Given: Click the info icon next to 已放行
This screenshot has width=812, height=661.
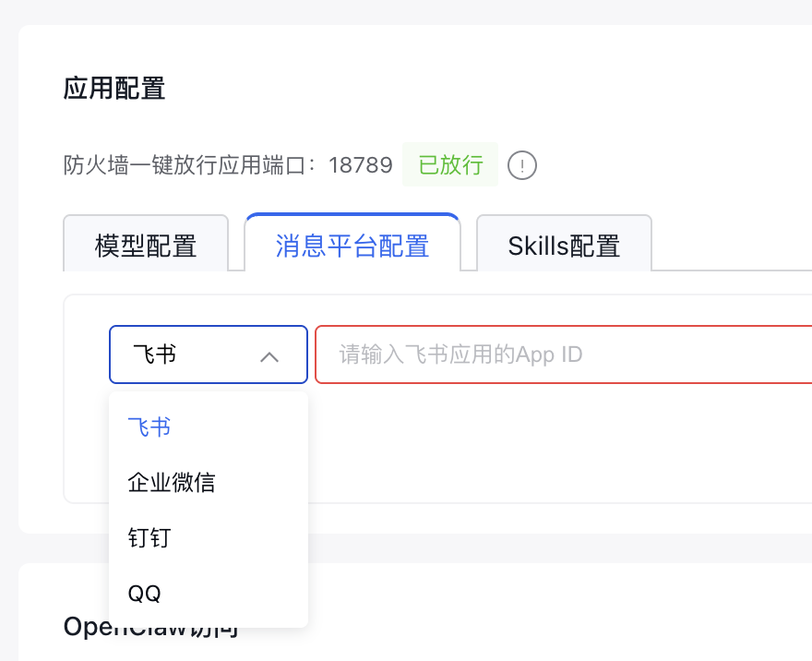Looking at the screenshot, I should click(x=522, y=166).
